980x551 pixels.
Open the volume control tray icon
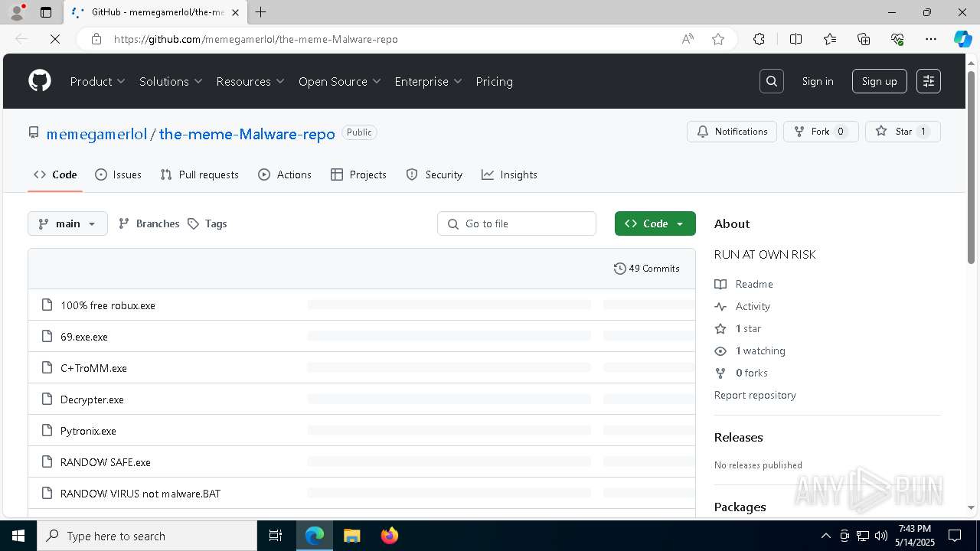click(x=880, y=536)
